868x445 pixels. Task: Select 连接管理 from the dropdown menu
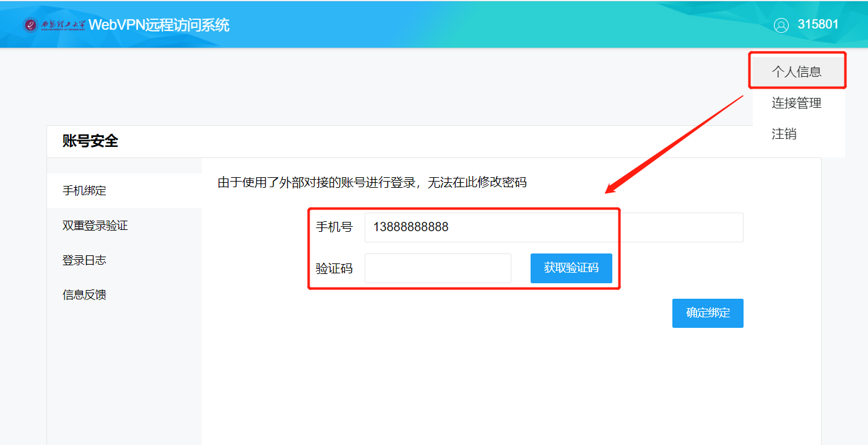click(x=796, y=103)
